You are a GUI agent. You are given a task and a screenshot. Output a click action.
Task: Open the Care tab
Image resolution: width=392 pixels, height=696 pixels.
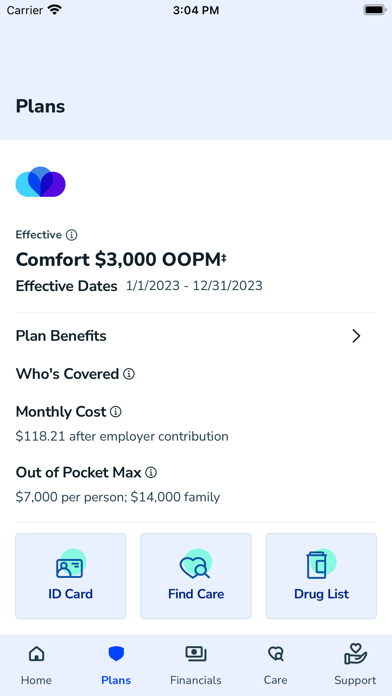(x=275, y=665)
